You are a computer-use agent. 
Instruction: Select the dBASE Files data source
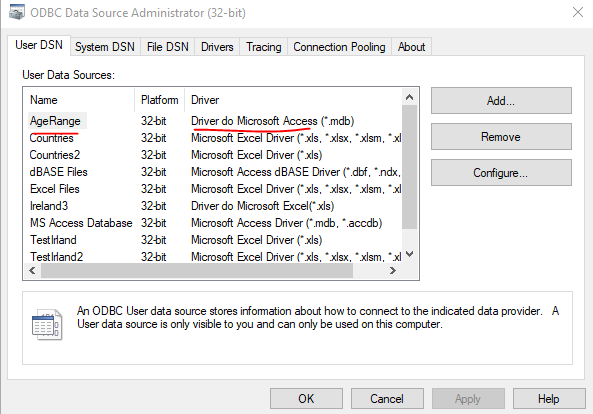click(x=59, y=172)
